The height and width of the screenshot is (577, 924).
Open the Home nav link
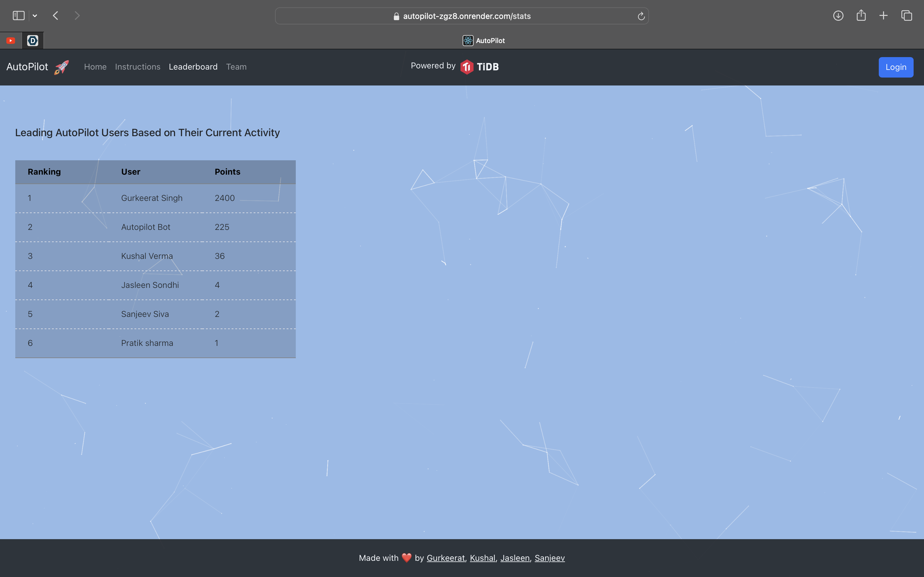95,67
